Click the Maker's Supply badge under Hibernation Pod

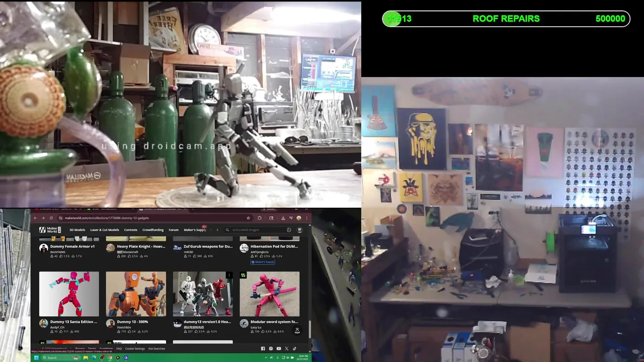263,262
